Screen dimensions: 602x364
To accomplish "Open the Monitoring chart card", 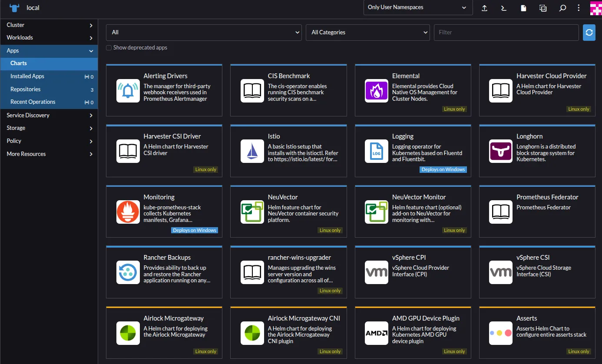I will 164,212.
